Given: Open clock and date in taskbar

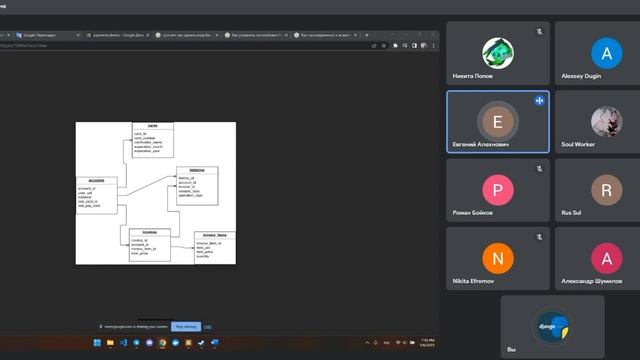Looking at the screenshot, I should pos(427,343).
